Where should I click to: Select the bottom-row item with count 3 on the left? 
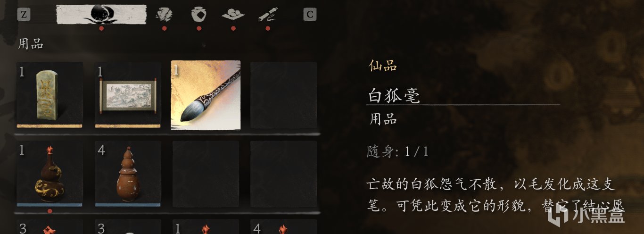coord(50,227)
